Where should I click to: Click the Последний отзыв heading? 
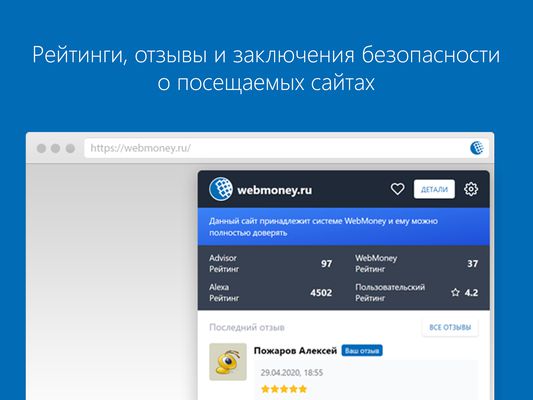(247, 327)
